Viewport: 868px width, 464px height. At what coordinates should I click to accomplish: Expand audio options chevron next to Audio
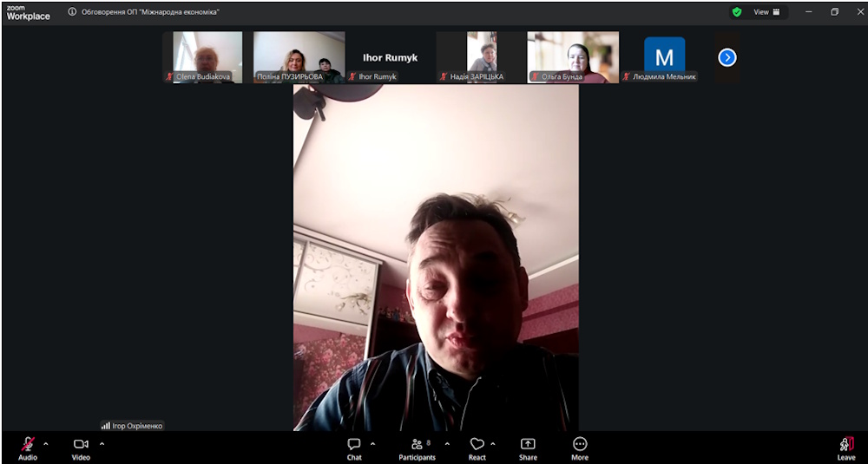pyautogui.click(x=46, y=444)
